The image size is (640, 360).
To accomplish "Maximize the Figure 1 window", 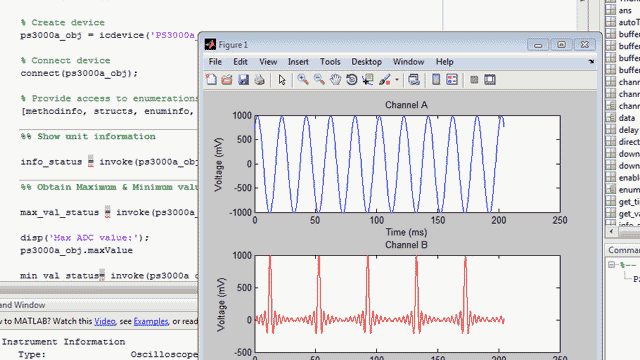I will point(561,44).
